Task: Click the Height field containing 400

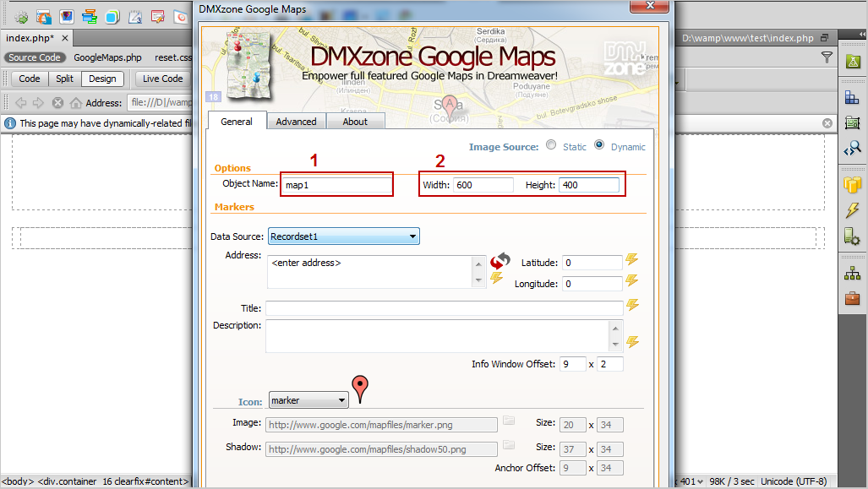Action: click(589, 185)
